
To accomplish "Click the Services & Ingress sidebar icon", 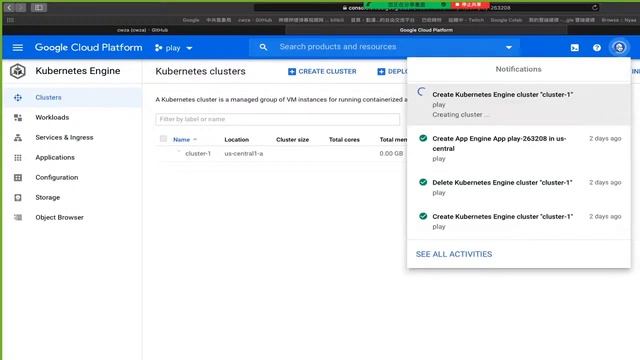I will pos(18,138).
